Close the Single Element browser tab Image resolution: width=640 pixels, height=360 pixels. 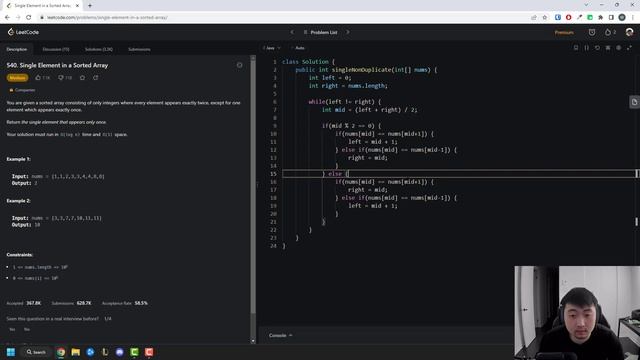point(77,6)
